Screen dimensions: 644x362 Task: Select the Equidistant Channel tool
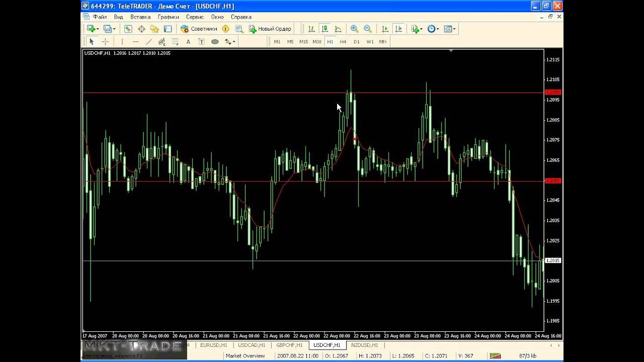[x=162, y=42]
